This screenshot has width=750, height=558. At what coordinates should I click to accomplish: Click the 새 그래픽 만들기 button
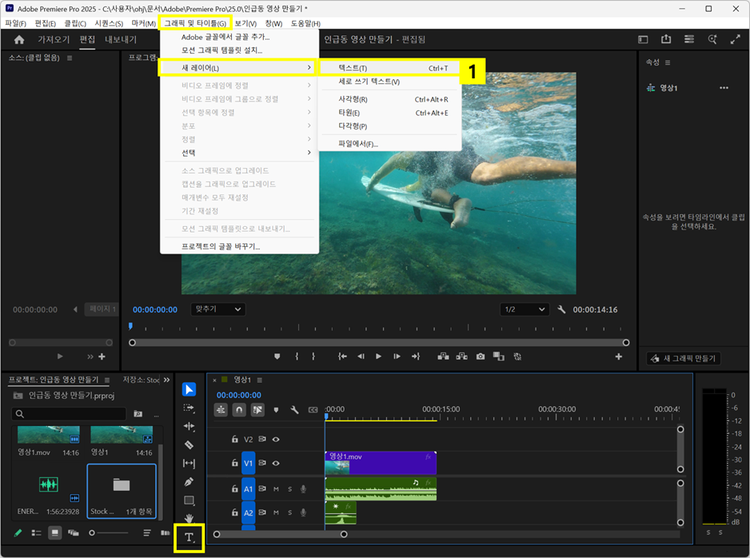point(685,358)
